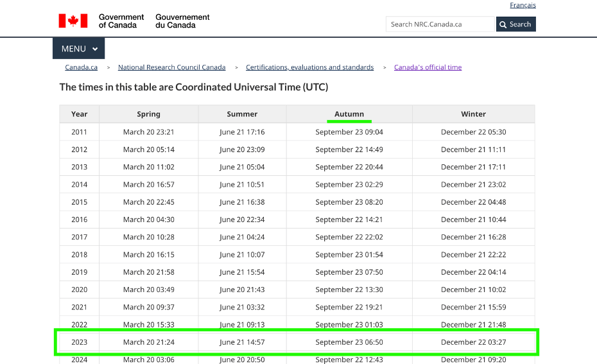Viewport: 597px width, 364px height.
Task: Click the cell September 23 01:54
Action: pos(349,254)
